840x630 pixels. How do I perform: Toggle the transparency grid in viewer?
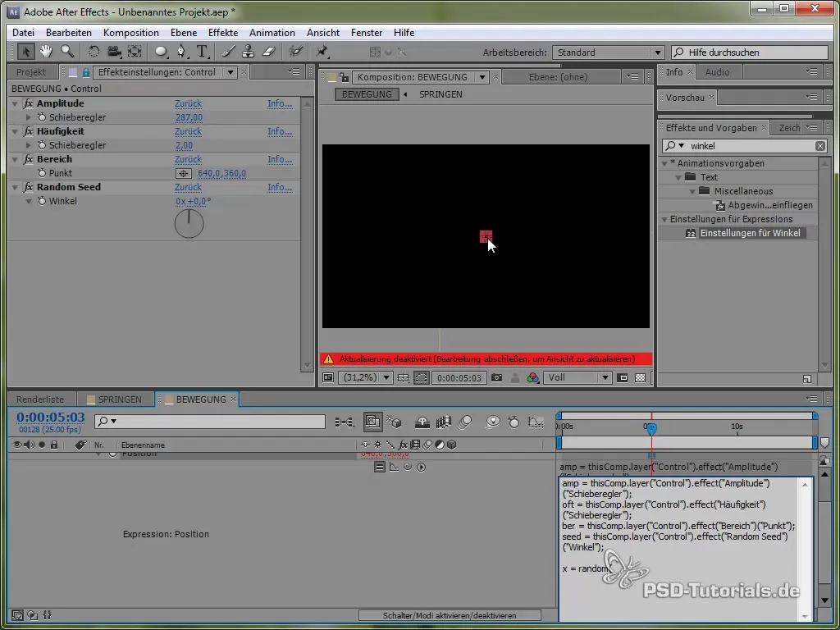641,378
